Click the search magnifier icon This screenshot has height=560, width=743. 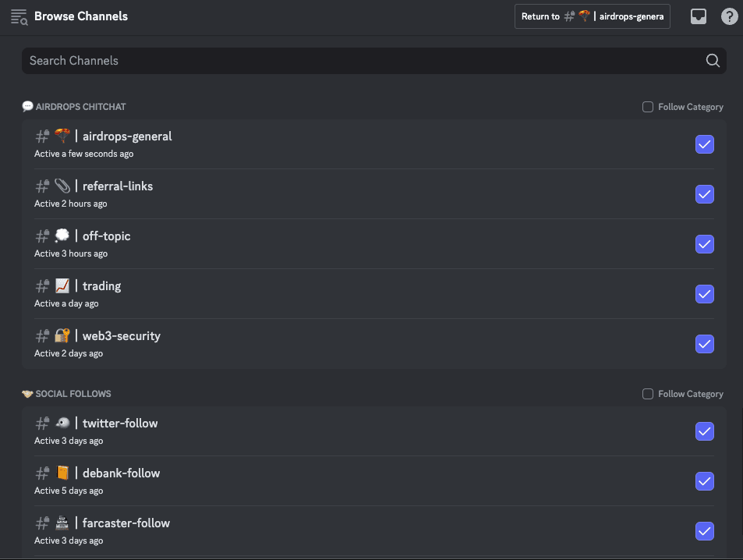[713, 61]
